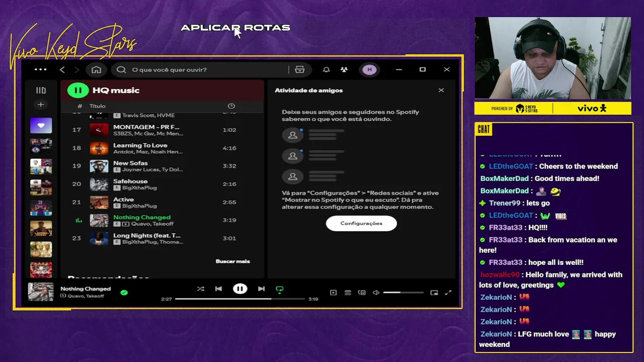Select the track MONTAGEM - PR F...
Image resolution: width=644 pixels, height=362 pixels.
tap(162, 130)
